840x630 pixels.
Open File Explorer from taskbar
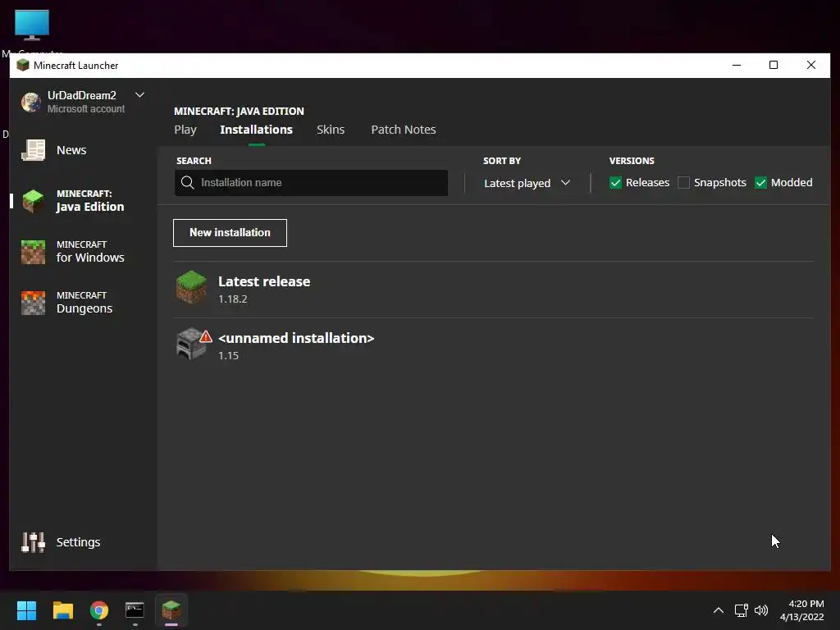coord(62,610)
